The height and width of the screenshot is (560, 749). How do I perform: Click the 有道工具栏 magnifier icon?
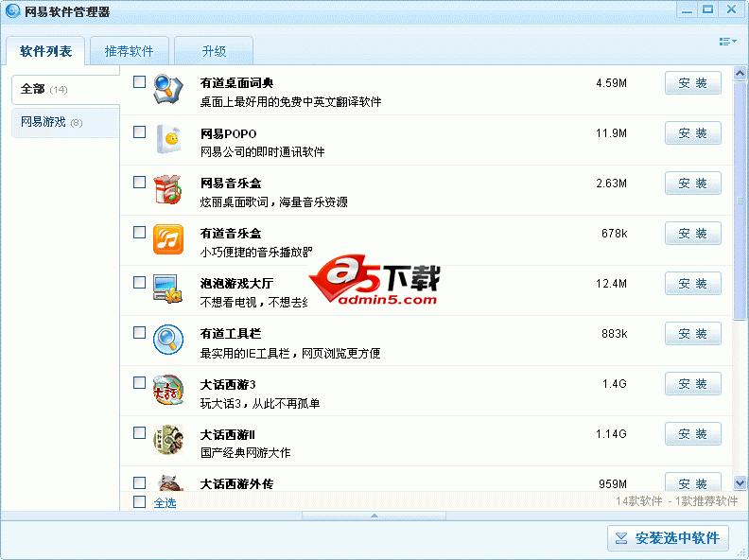(168, 340)
